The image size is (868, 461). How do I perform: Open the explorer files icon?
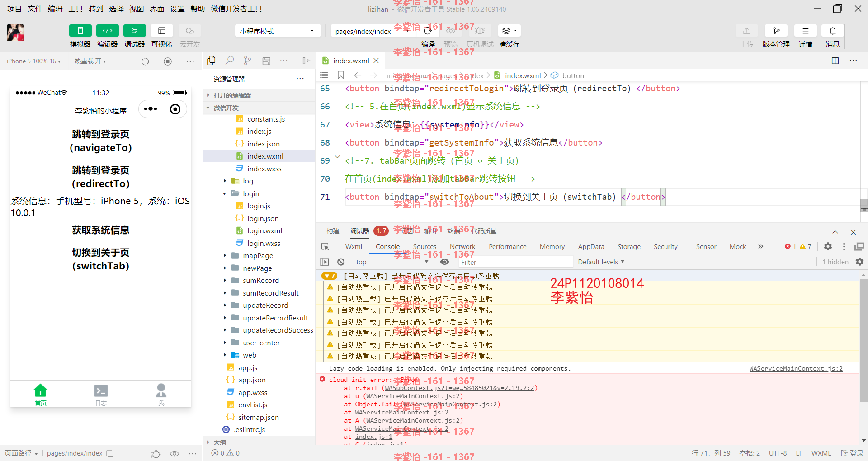tap(211, 61)
